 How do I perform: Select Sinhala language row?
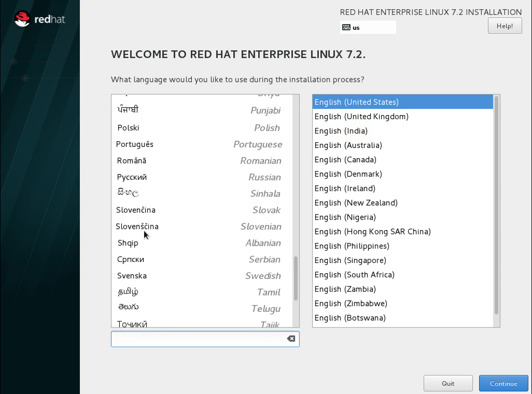coord(202,193)
